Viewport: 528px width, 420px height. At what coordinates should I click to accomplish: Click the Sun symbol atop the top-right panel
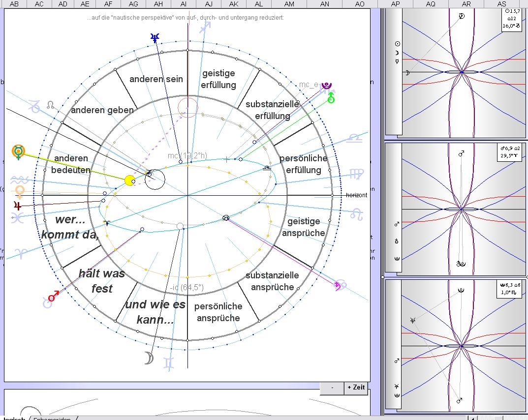[x=462, y=16]
